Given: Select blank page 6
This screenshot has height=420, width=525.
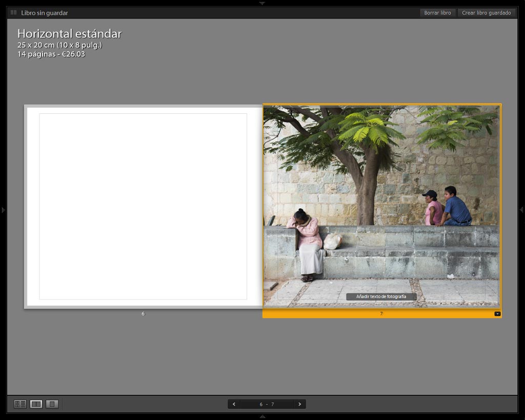Looking at the screenshot, I should click(x=143, y=206).
